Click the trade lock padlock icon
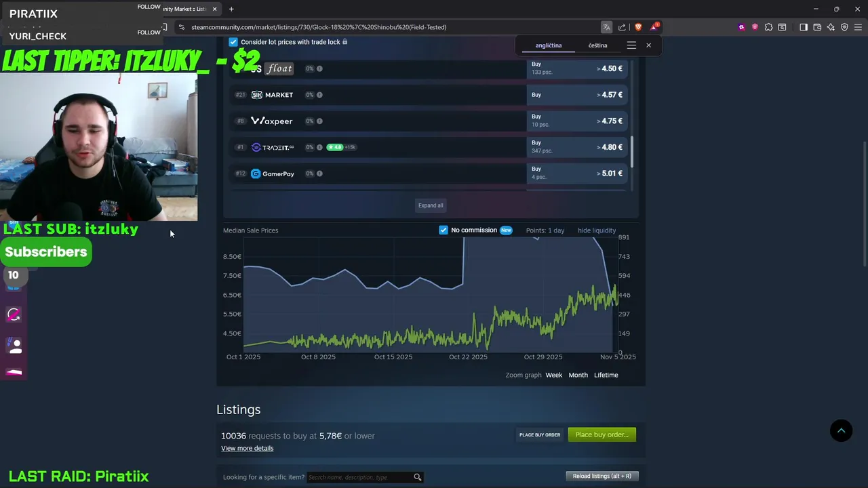This screenshot has width=868, height=488. click(x=344, y=42)
